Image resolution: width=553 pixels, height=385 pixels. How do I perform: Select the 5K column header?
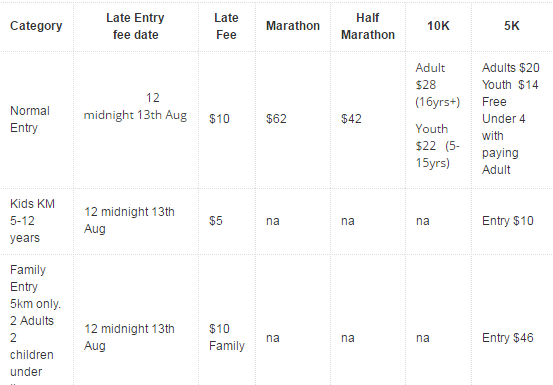coord(511,26)
